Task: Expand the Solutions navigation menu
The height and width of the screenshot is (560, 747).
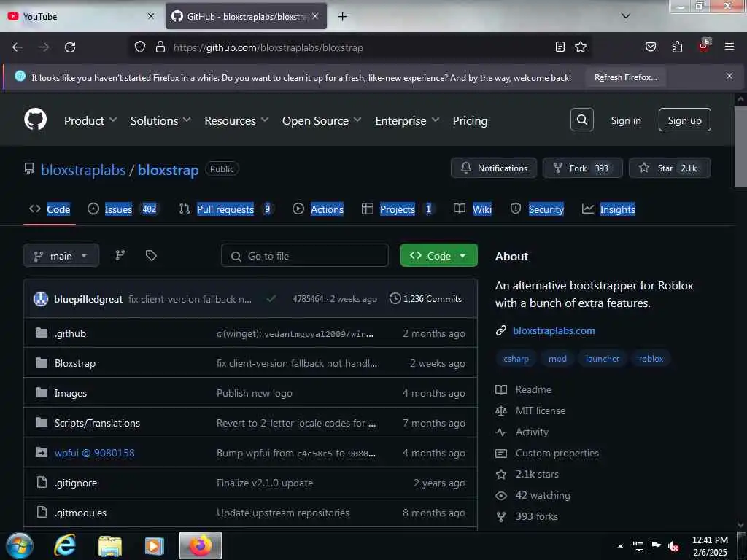Action: point(160,120)
